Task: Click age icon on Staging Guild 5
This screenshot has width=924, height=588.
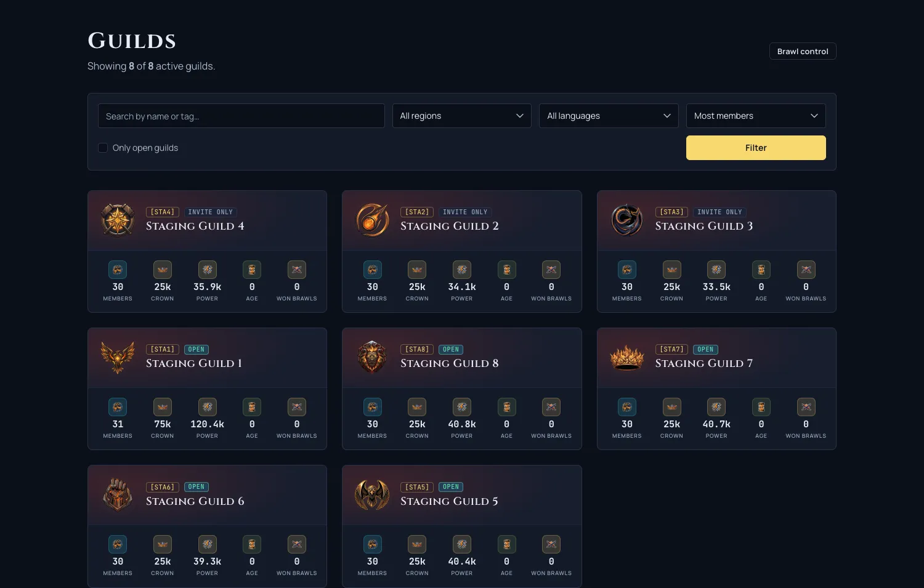Action: (506, 544)
